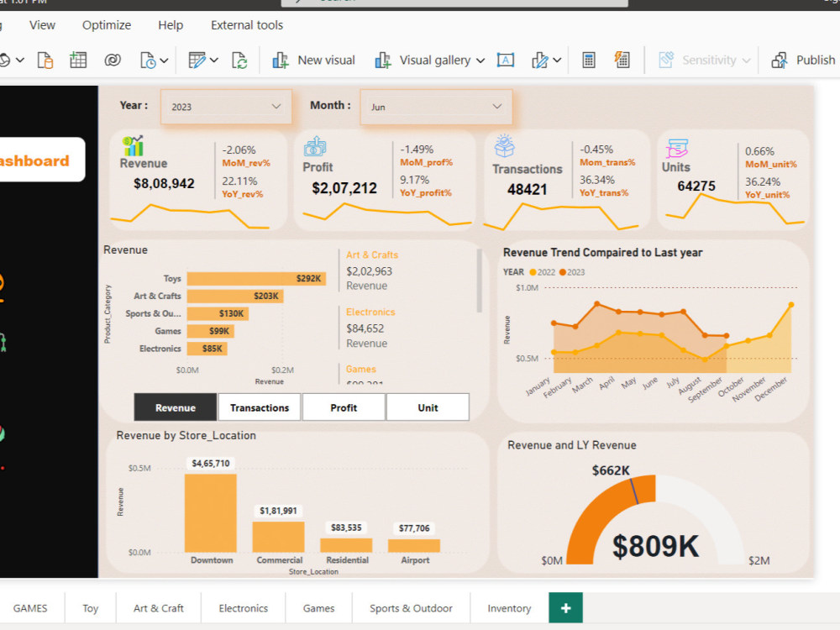Click the category card list scrollbar

(480, 281)
